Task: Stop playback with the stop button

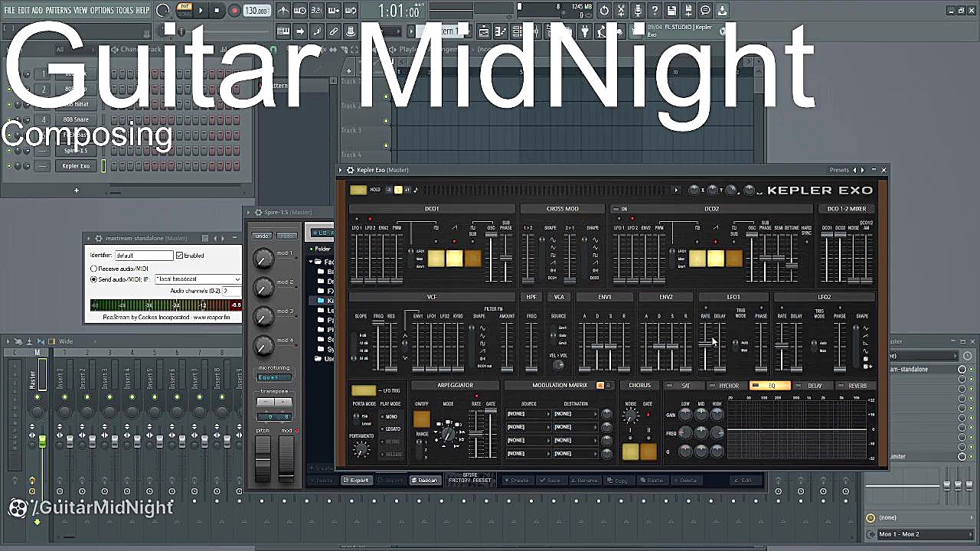Action: (217, 11)
